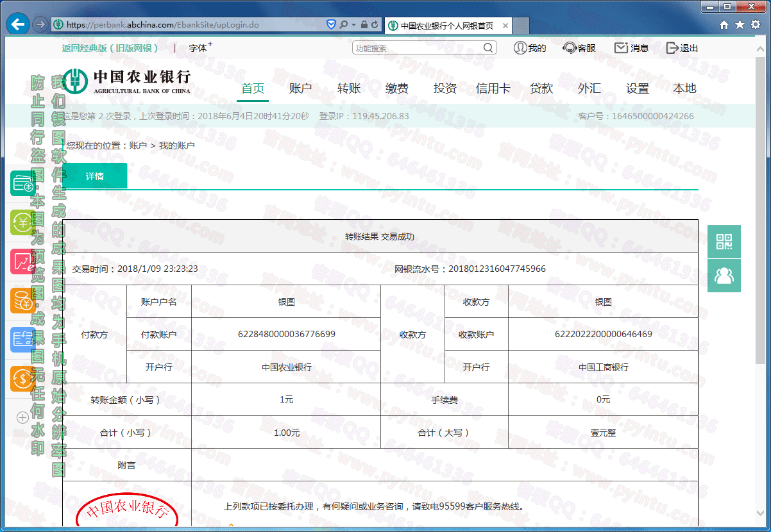Click the 1.00元 total amount cell

pyautogui.click(x=287, y=433)
